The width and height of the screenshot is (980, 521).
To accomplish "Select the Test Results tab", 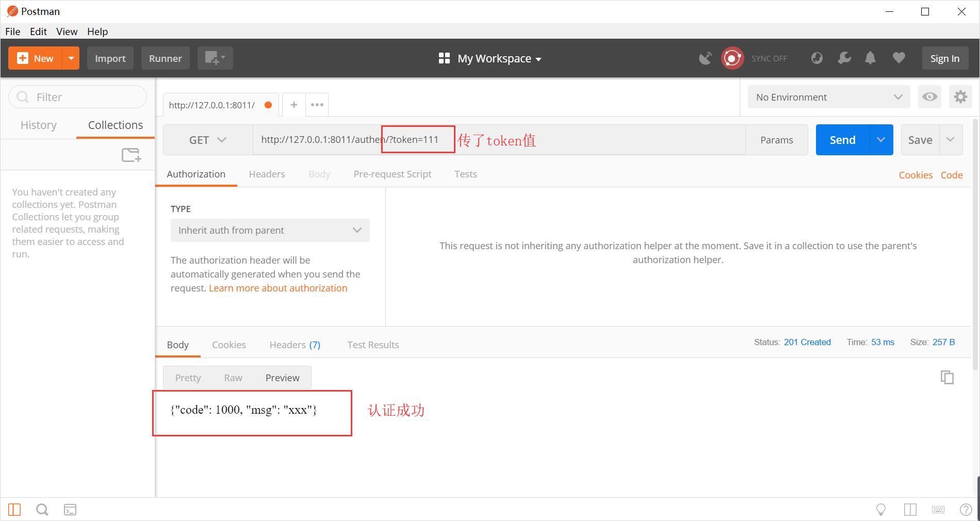I will click(x=373, y=345).
